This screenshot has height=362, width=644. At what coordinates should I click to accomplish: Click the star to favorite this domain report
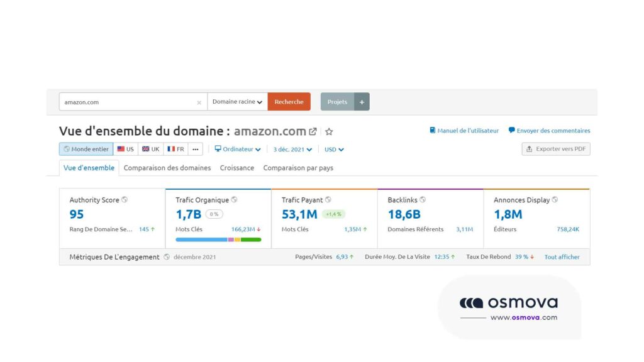[329, 131]
